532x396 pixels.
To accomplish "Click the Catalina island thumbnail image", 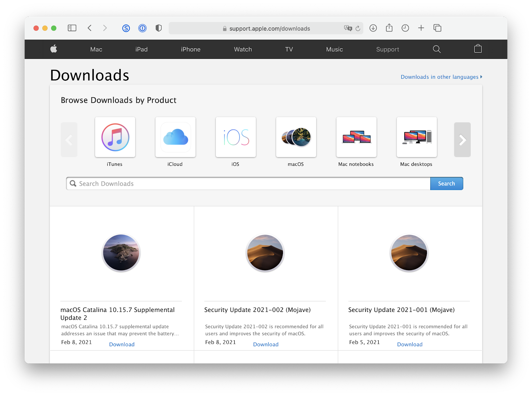I will click(x=121, y=252).
